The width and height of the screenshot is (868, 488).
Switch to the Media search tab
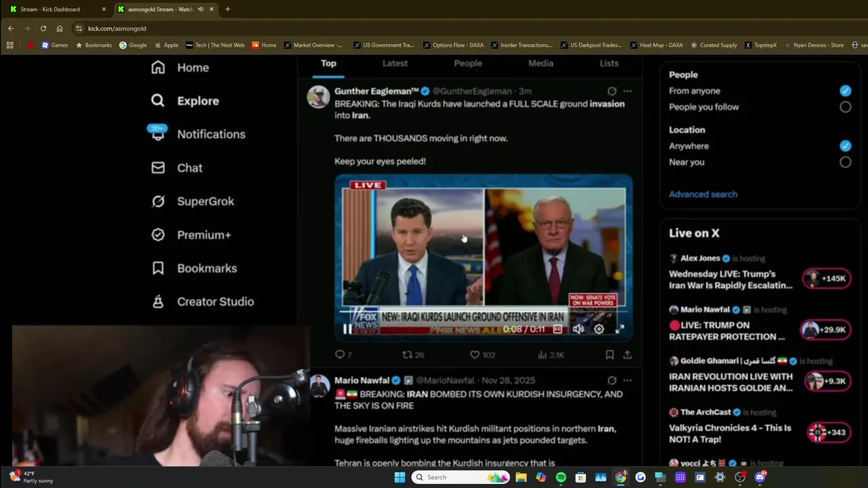coord(540,63)
